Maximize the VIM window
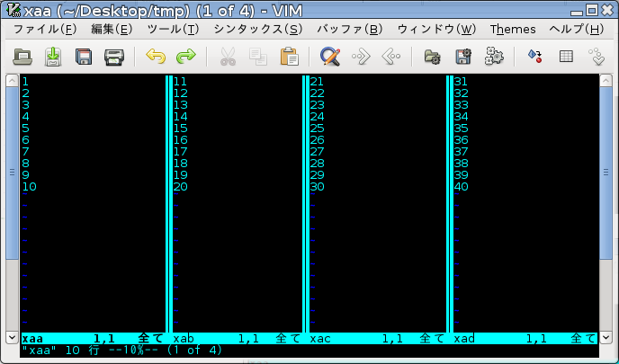The height and width of the screenshot is (364, 619). [592, 10]
